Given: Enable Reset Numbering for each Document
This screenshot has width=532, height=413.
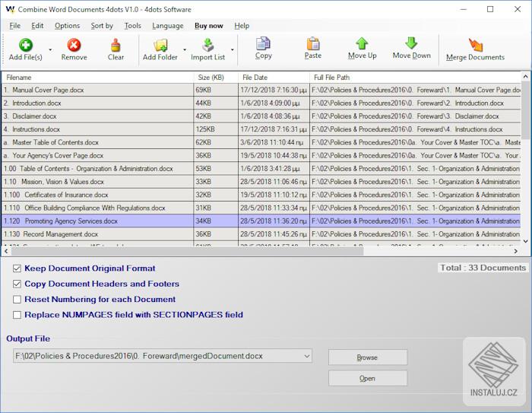Looking at the screenshot, I should tap(17, 299).
